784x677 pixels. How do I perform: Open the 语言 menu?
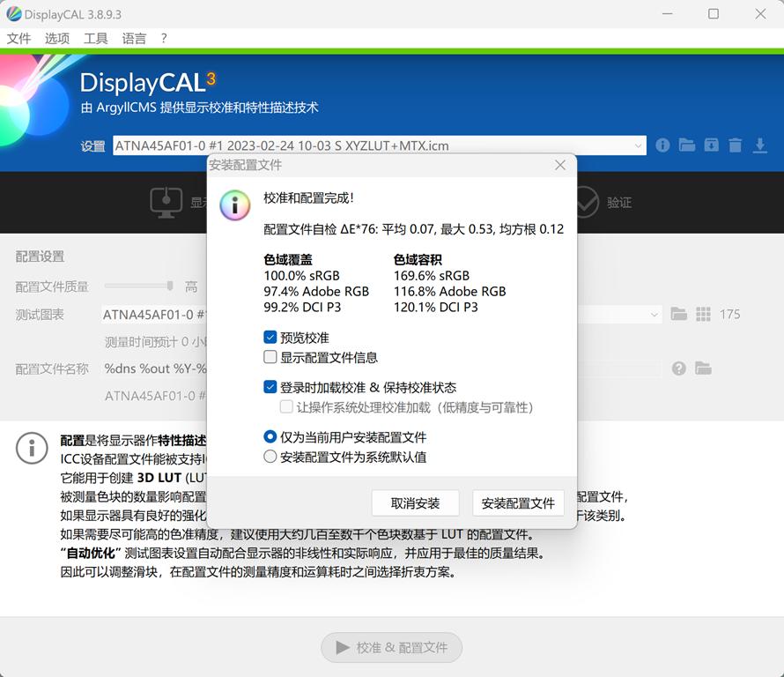[133, 38]
